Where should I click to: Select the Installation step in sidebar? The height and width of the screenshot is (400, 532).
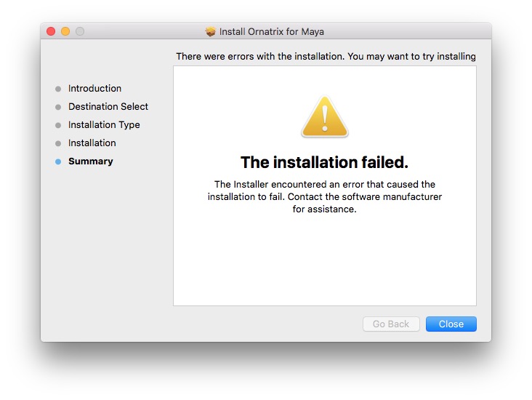click(92, 143)
